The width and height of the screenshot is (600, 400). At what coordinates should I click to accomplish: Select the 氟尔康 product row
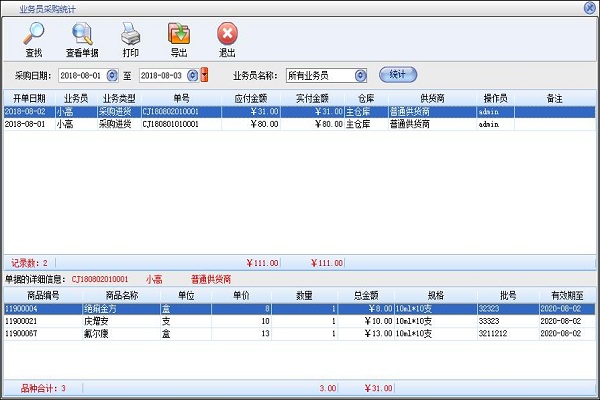coord(300,333)
